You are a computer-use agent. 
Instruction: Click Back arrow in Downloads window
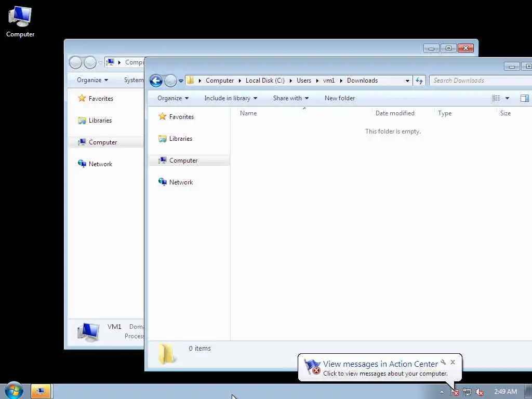[x=156, y=81]
